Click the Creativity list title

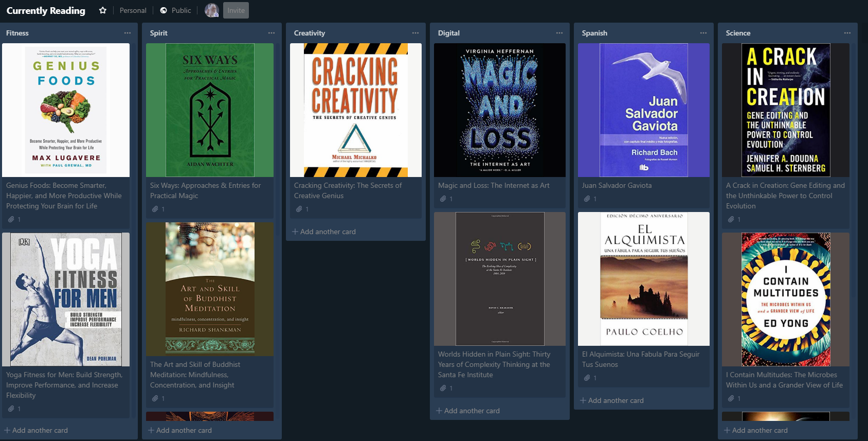click(x=310, y=33)
